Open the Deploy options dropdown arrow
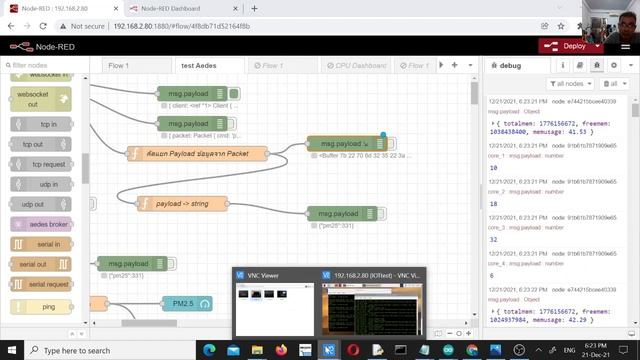Image resolution: width=640 pixels, height=360 pixels. 598,46
